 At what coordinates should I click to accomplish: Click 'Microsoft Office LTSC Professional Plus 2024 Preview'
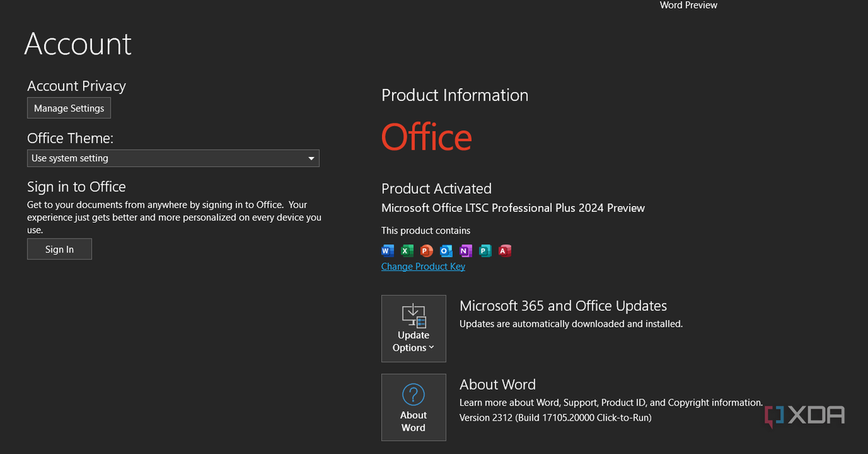click(x=513, y=208)
